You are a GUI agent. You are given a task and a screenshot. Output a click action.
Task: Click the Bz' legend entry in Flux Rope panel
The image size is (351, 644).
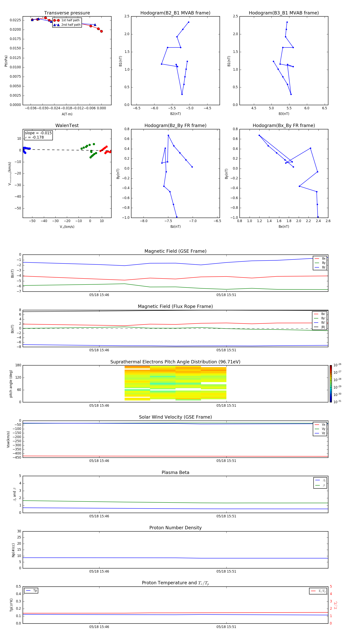pos(320,323)
